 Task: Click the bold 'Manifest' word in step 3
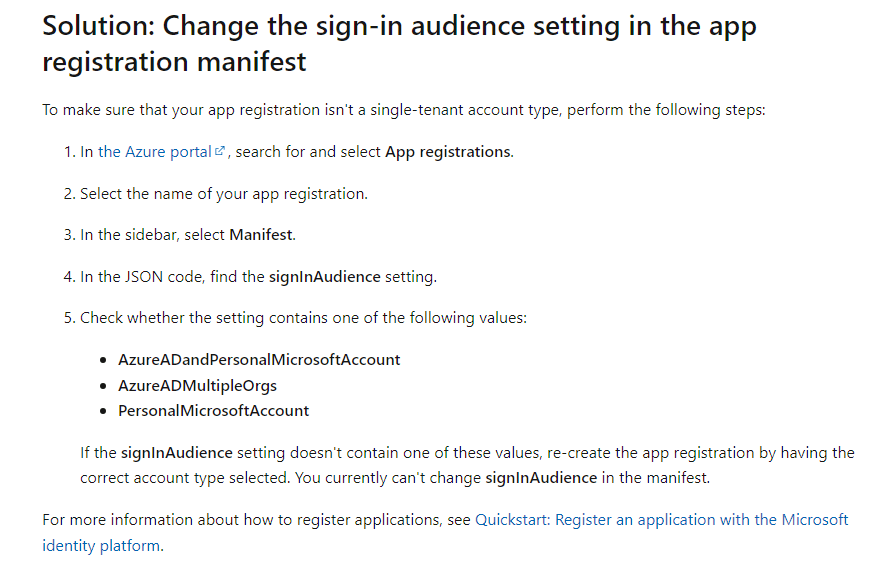[x=261, y=234]
